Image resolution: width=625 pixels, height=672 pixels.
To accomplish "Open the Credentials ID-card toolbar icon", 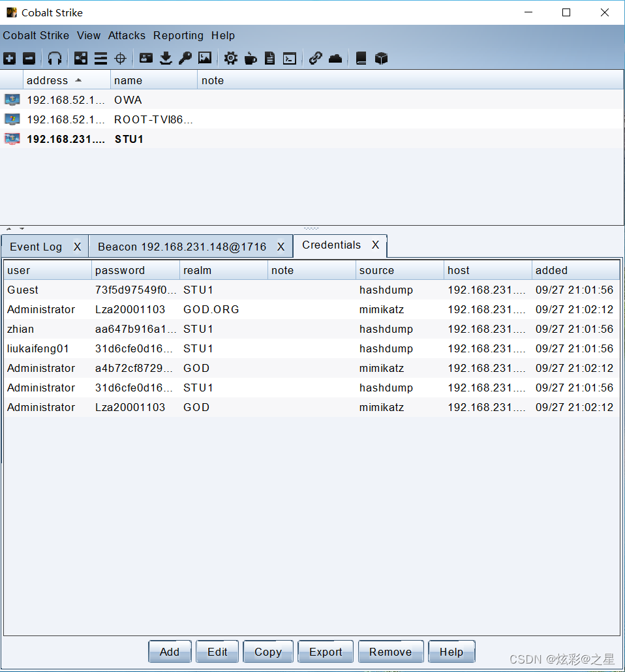I will (x=146, y=58).
